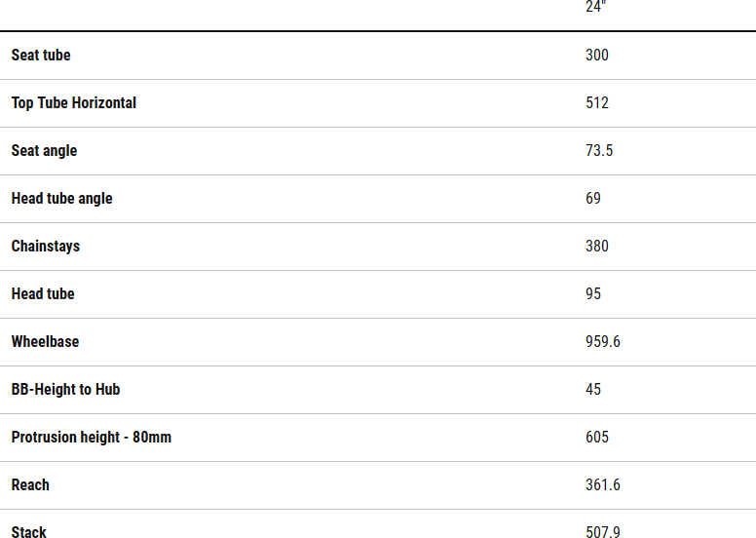Select the Seat angle row label
The width and height of the screenshot is (756, 538).
pos(44,151)
